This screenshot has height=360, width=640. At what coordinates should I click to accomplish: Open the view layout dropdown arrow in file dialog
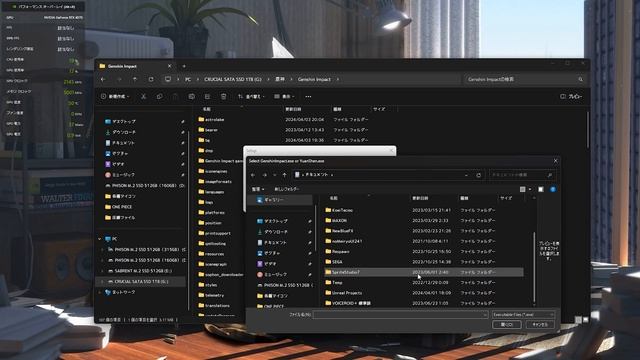[x=530, y=189]
